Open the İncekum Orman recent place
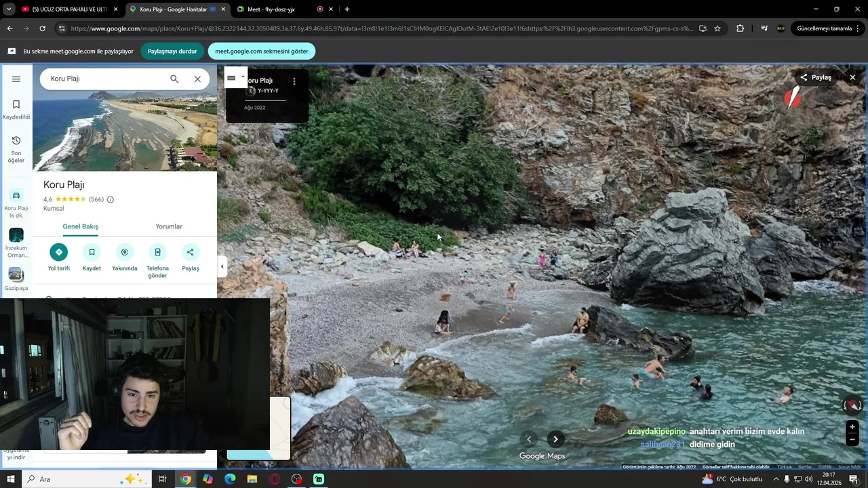The image size is (868, 488). point(16,243)
